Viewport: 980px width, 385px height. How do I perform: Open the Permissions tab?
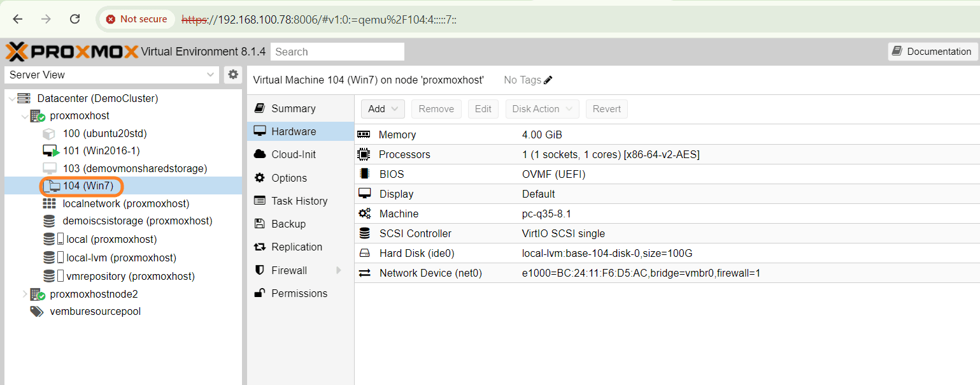[301, 293]
